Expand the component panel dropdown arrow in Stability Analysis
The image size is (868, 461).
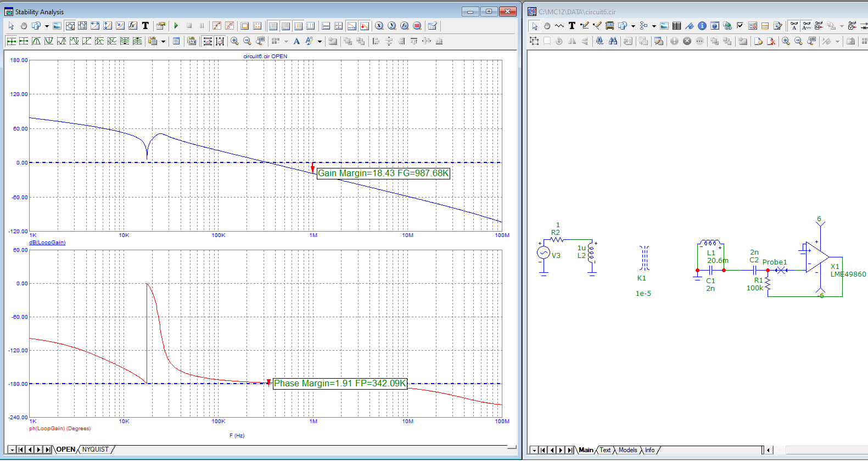click(x=47, y=26)
